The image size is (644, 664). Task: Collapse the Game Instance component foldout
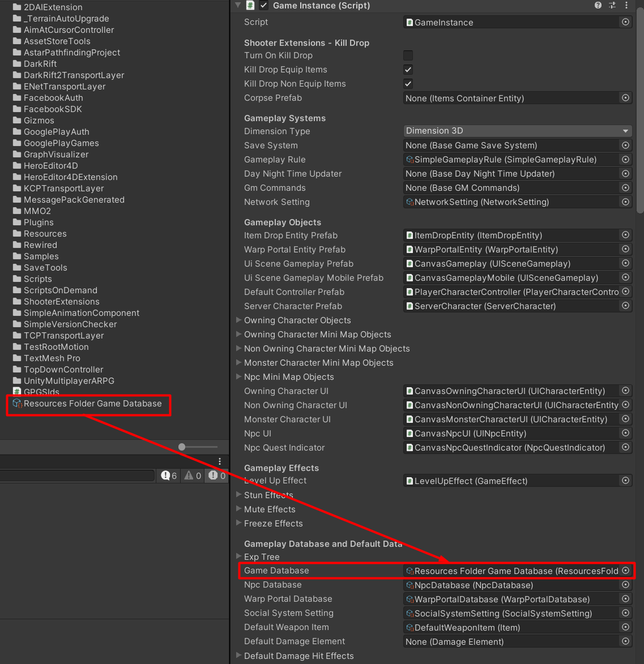point(238,6)
